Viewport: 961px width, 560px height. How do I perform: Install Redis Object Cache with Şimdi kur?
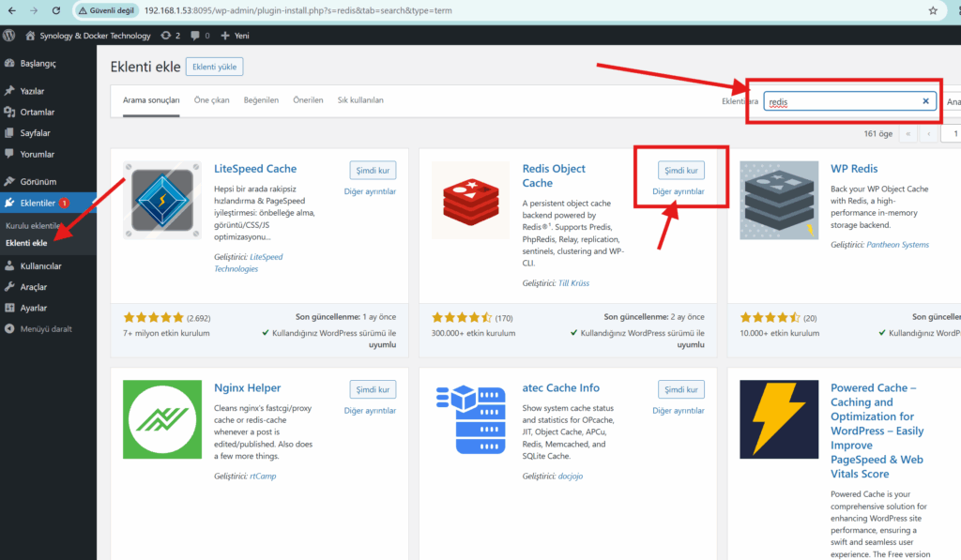click(x=681, y=171)
